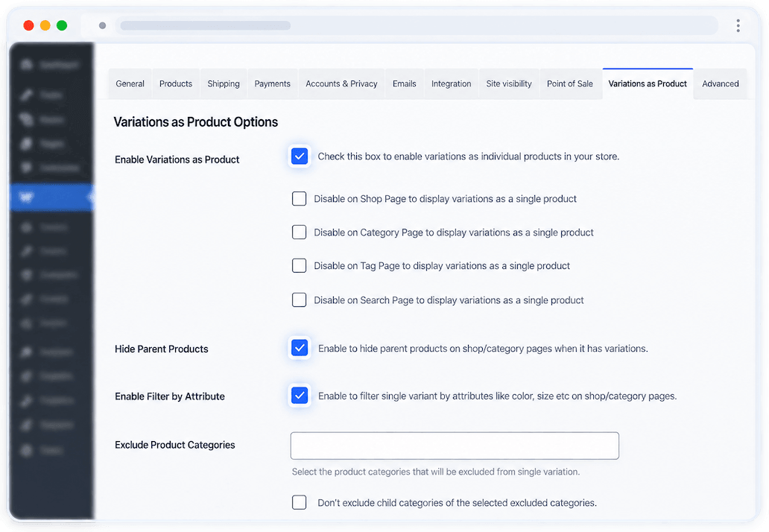
Task: Open the browser three-dot menu
Action: [738, 25]
